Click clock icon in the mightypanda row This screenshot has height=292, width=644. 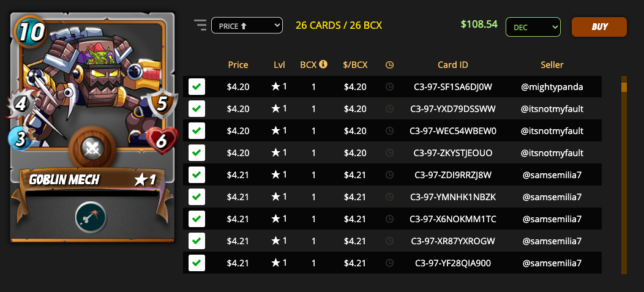[x=389, y=87]
